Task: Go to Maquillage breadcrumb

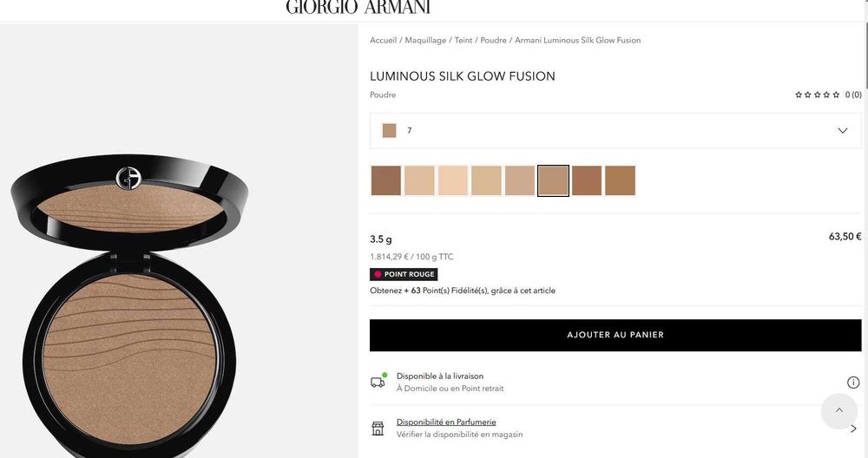Action: (x=425, y=41)
